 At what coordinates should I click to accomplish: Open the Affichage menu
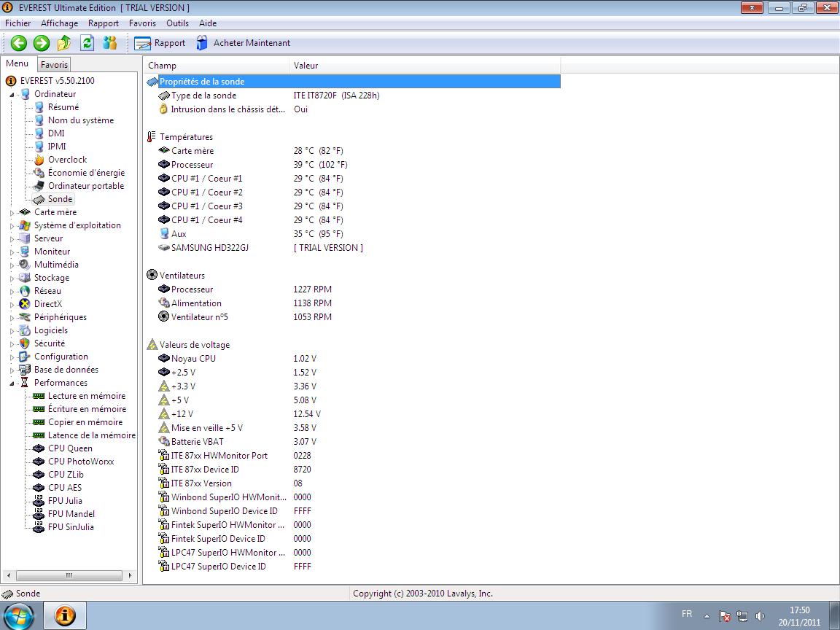59,23
